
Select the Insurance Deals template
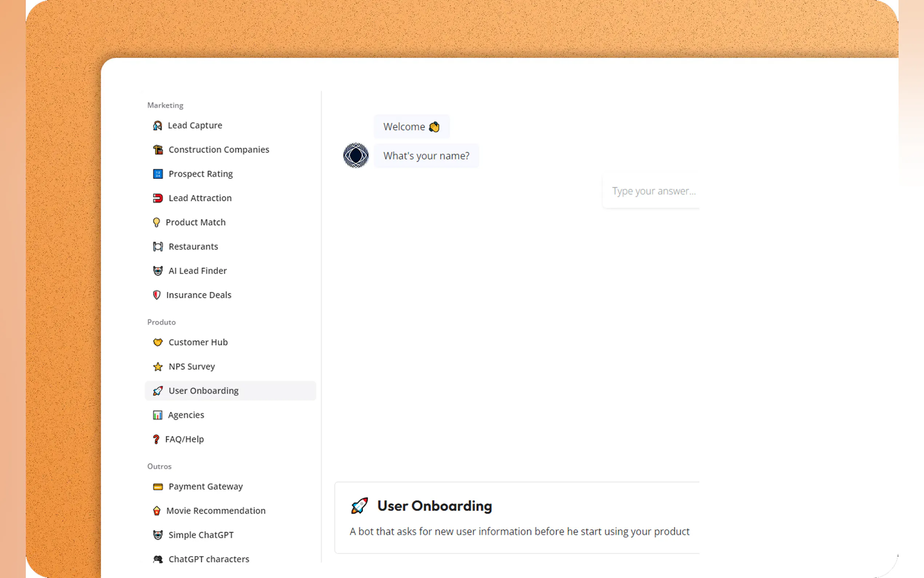pos(198,295)
